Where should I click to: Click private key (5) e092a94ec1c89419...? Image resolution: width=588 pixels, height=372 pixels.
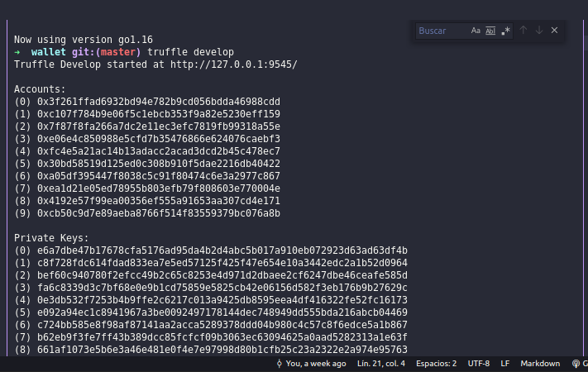[x=222, y=312]
